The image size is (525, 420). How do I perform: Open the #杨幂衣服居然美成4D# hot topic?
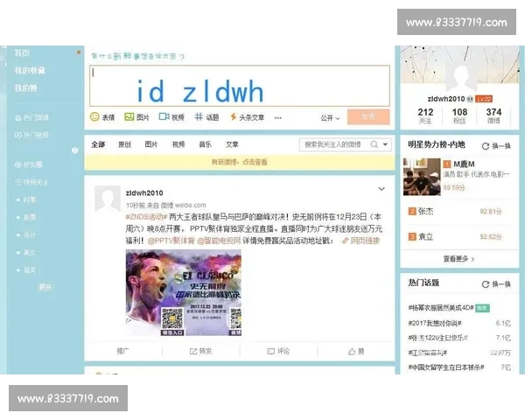(x=441, y=307)
